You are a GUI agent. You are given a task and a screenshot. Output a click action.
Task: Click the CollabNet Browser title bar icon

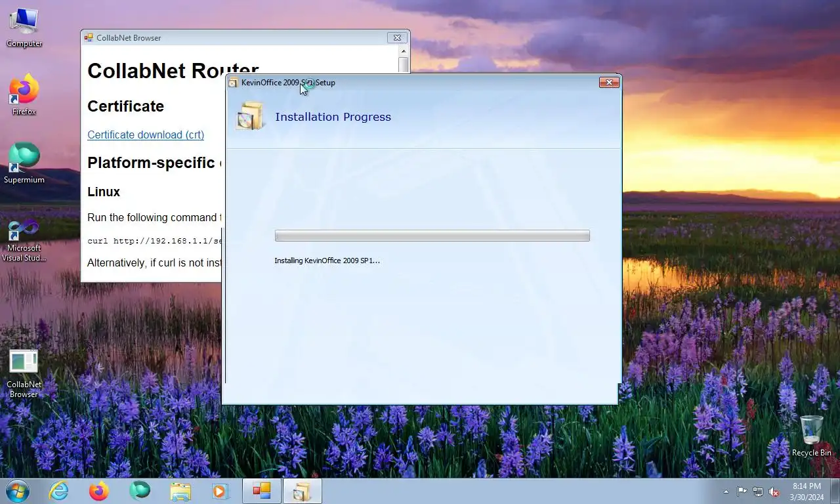coord(89,38)
